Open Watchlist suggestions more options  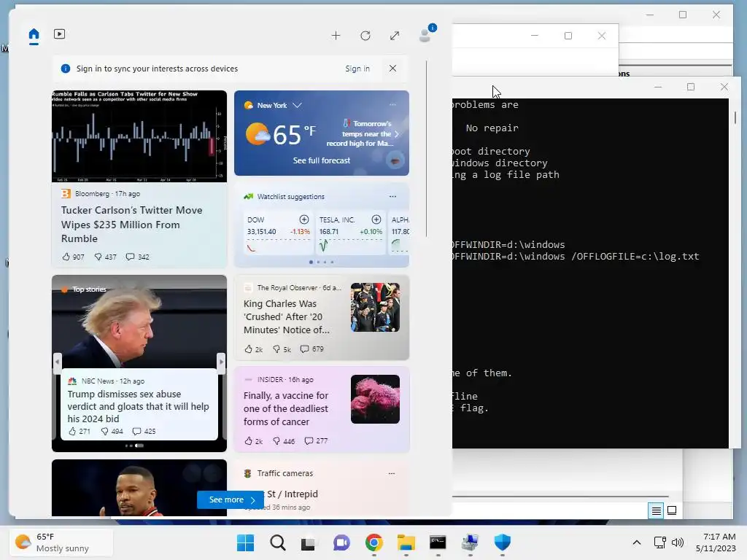click(x=392, y=196)
